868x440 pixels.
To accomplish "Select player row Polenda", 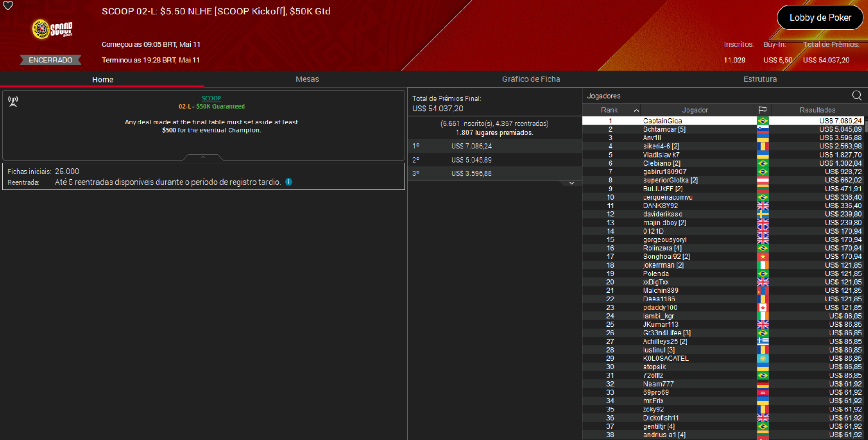I will (723, 274).
